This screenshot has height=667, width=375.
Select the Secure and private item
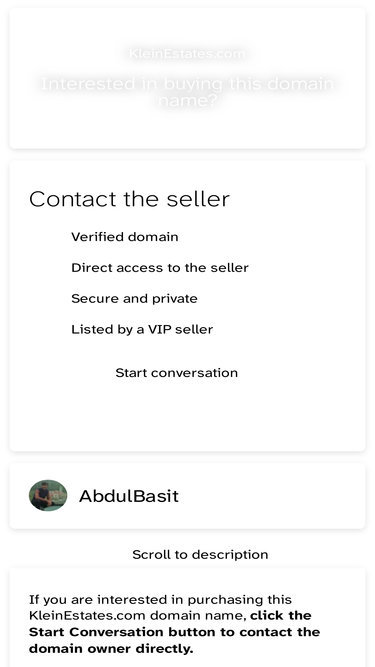(134, 299)
